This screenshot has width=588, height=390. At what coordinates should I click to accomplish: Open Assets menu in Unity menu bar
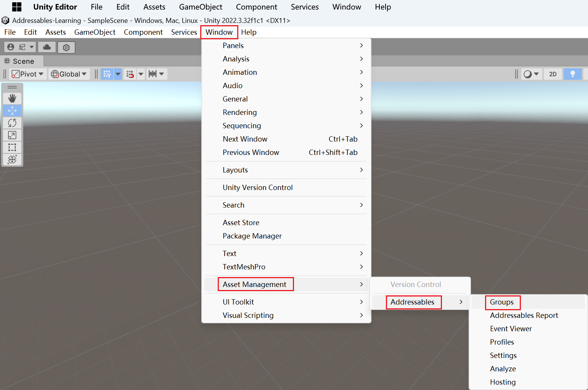click(x=56, y=32)
